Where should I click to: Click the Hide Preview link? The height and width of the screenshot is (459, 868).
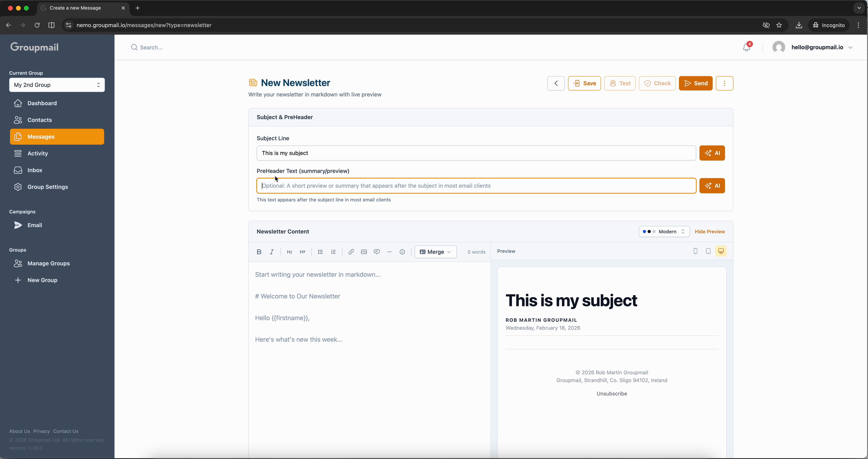(x=709, y=231)
